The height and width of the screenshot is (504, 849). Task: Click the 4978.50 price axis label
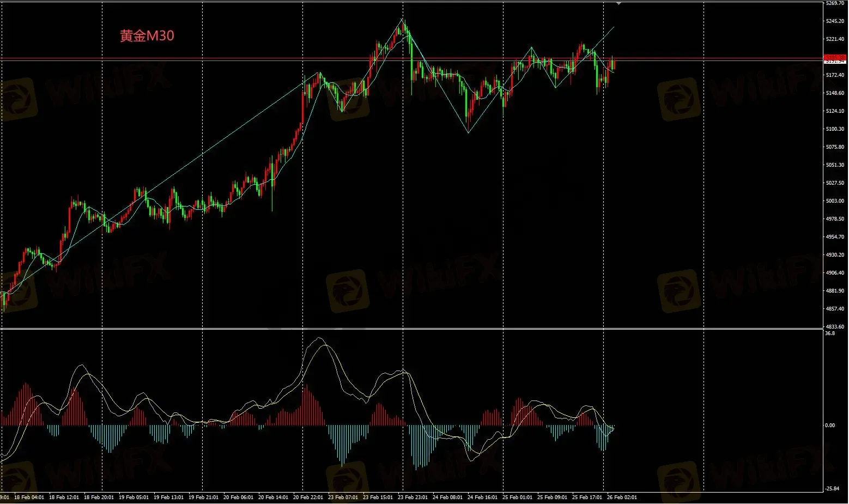pyautogui.click(x=835, y=219)
